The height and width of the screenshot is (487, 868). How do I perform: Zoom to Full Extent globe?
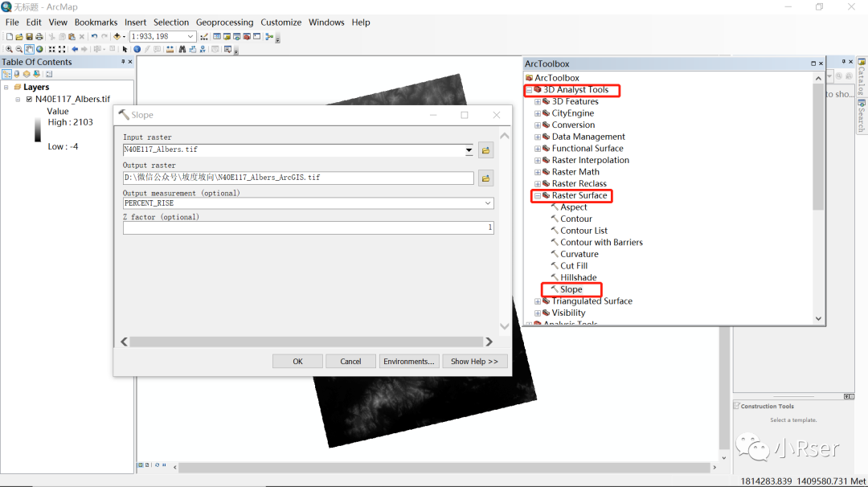click(39, 49)
